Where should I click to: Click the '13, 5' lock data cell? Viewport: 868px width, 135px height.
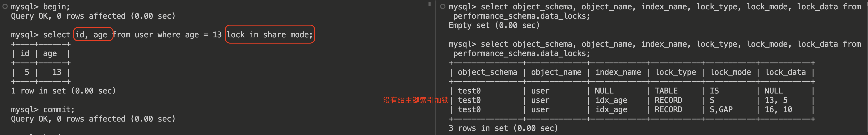pos(776,100)
